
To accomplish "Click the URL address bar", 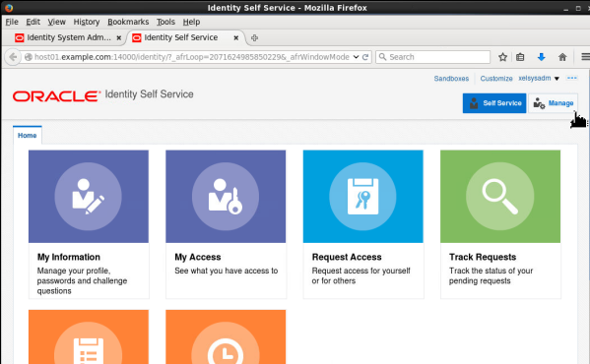I will 191,57.
